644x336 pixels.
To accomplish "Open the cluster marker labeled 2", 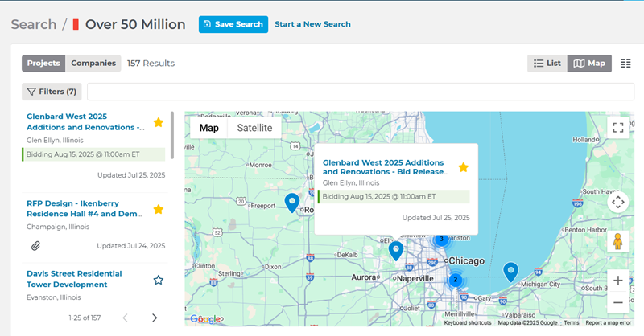I will pos(455,280).
